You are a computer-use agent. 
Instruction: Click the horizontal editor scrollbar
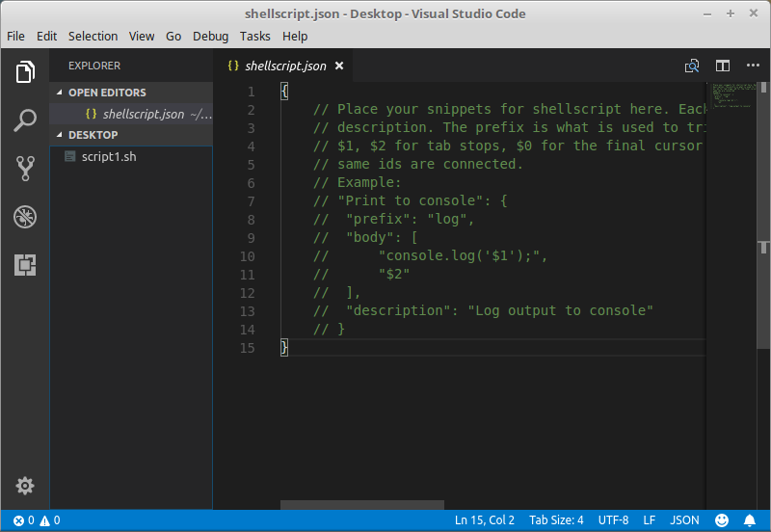(x=361, y=504)
